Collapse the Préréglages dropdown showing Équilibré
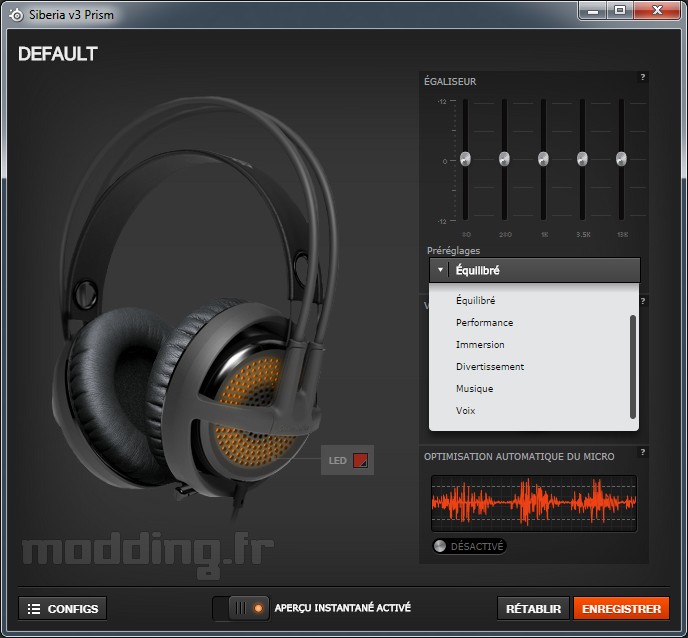 535,270
